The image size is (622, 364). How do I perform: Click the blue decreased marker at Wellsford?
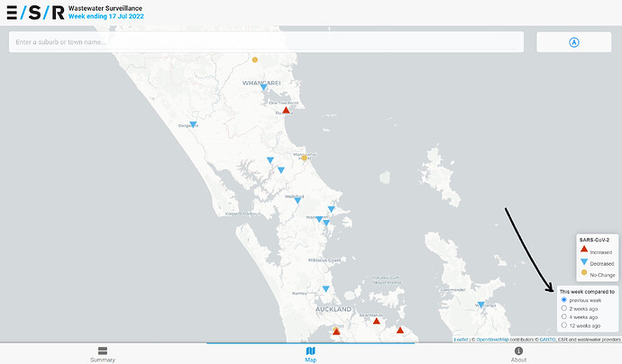(297, 201)
